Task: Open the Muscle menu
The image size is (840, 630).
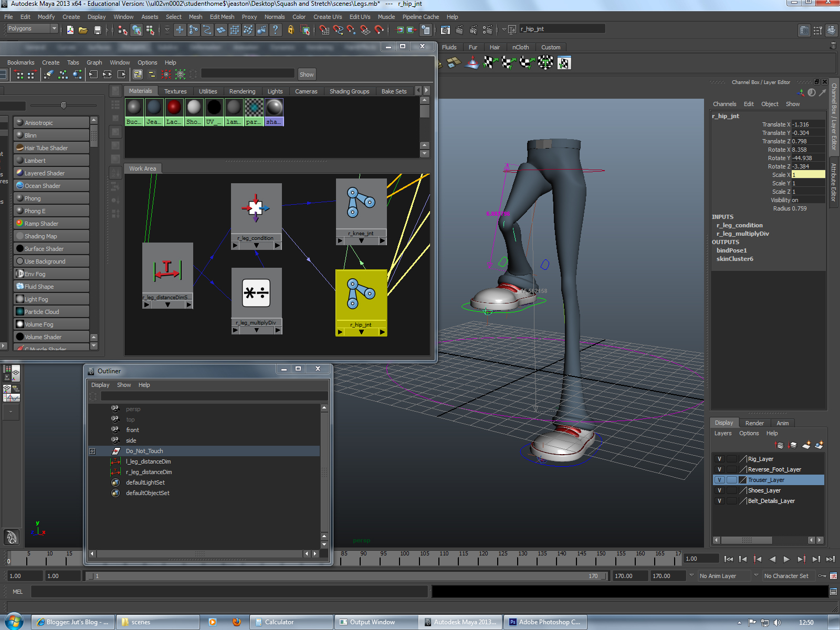Action: 386,16
